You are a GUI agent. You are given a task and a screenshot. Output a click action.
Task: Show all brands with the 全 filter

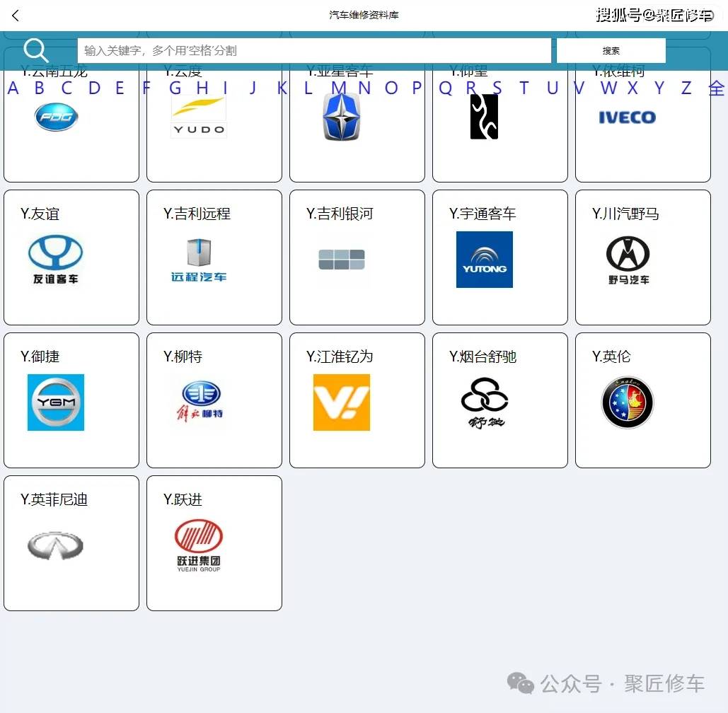point(717,88)
